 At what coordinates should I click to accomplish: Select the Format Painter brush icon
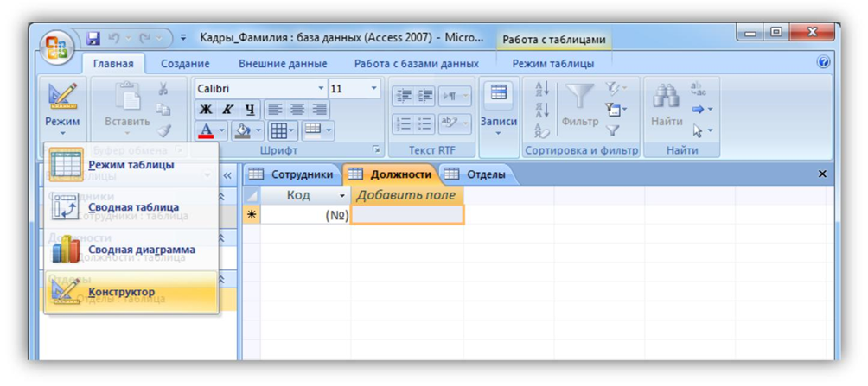163,130
